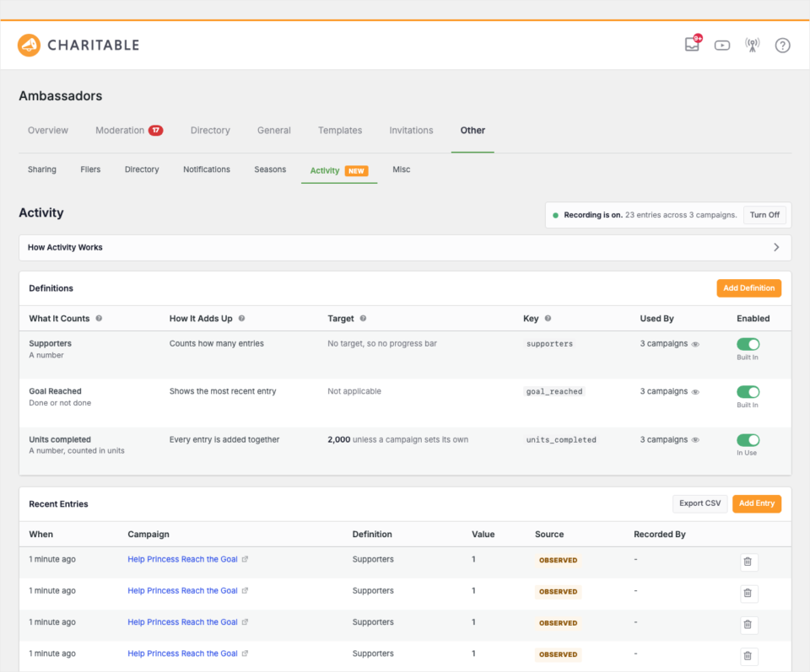Click the Charitable logo icon

(29, 46)
